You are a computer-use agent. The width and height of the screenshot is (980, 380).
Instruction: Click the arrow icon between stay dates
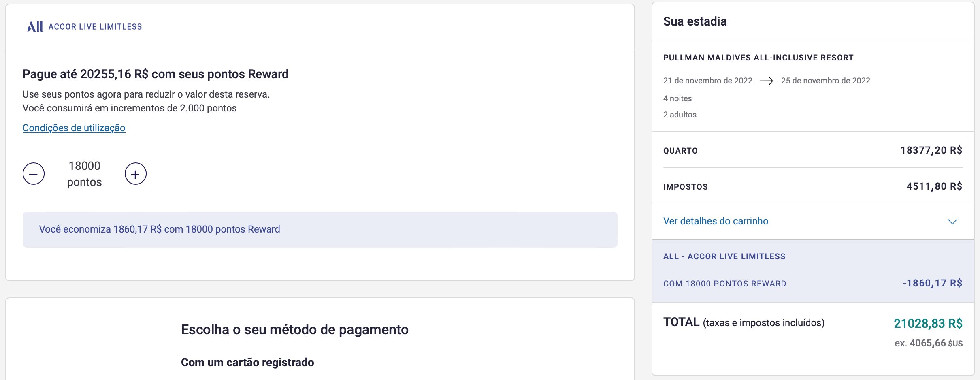click(x=766, y=81)
